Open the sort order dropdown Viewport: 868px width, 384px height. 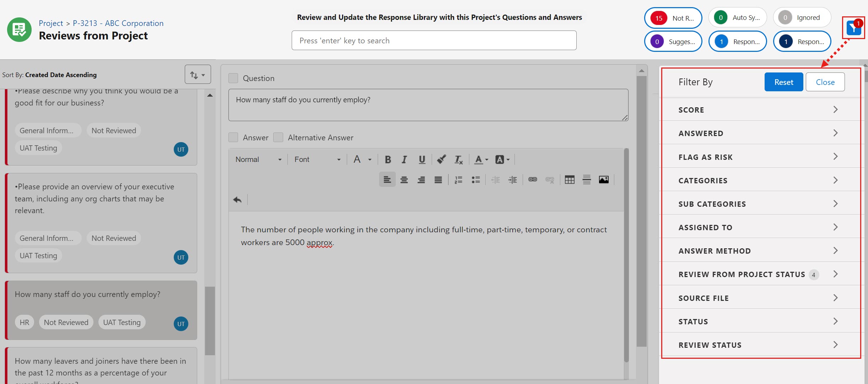tap(198, 75)
